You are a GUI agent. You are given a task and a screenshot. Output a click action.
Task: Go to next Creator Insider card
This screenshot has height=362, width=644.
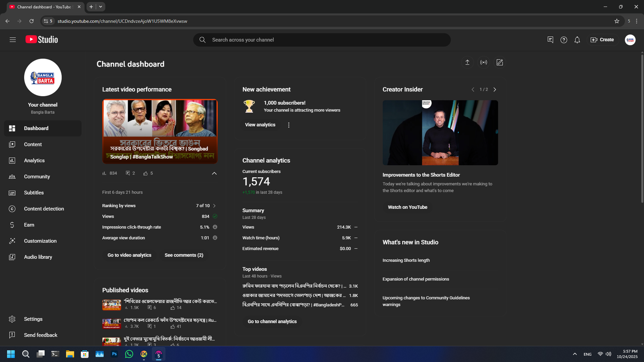click(x=495, y=90)
